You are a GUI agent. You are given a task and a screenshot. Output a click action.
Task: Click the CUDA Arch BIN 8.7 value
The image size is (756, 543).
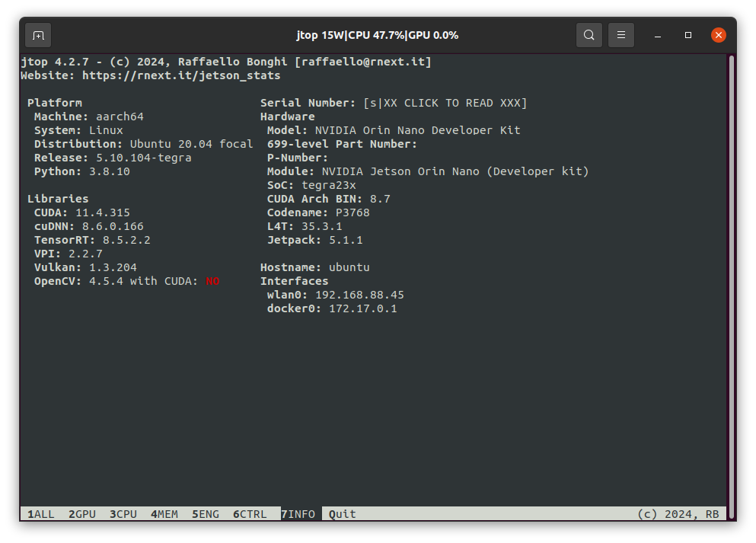(380, 200)
